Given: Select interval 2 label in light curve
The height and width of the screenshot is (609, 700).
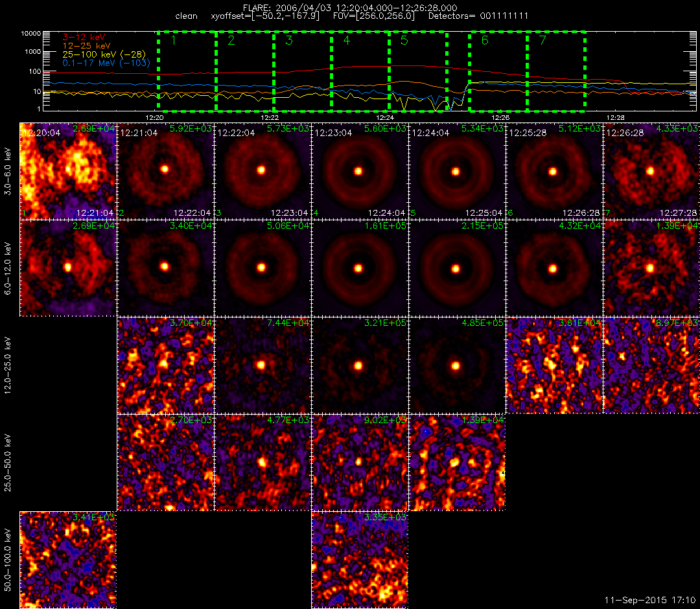Looking at the screenshot, I should (x=231, y=40).
